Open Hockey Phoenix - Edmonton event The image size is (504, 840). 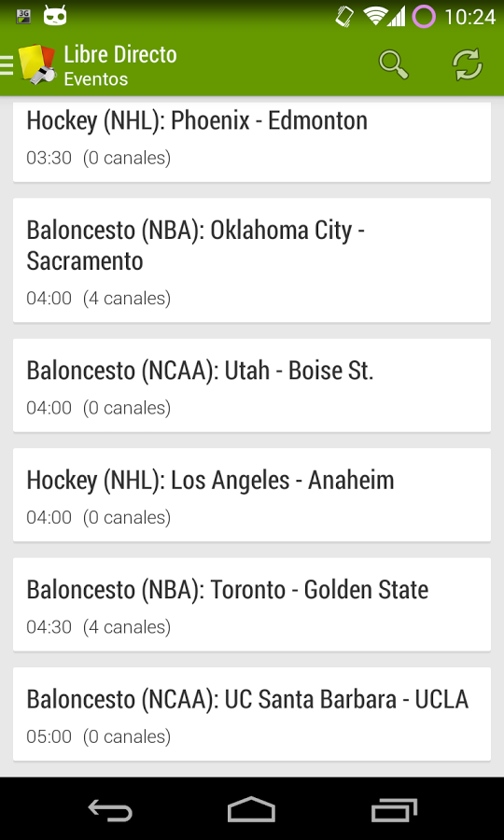click(252, 142)
